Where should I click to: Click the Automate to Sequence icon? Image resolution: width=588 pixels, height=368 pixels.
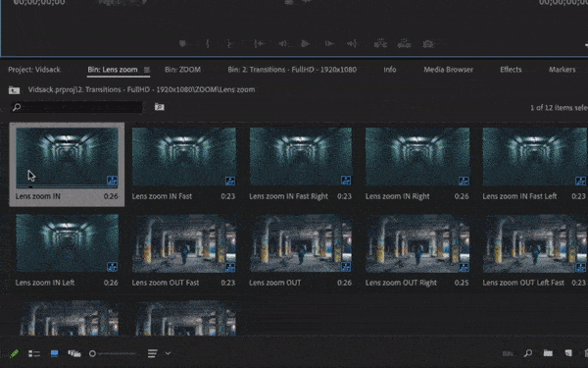[508, 353]
